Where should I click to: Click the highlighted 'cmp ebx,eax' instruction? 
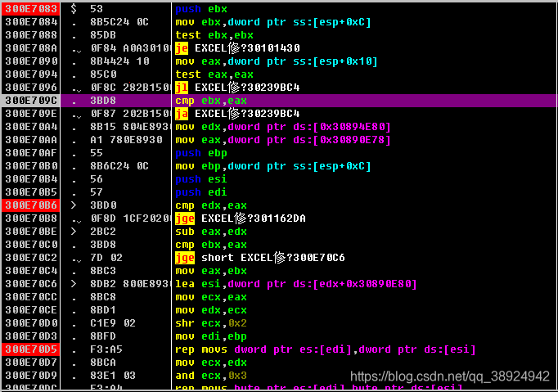pos(211,101)
